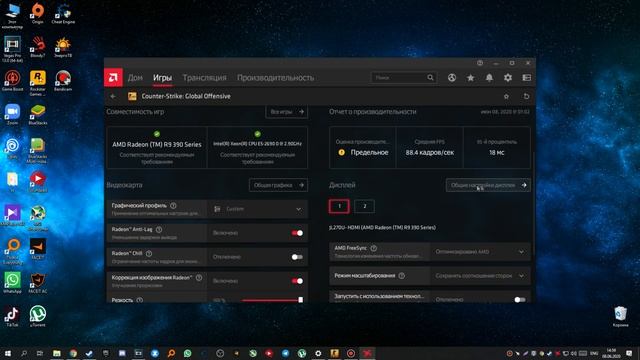
Task: Open the web browser globe icon
Action: click(x=451, y=78)
